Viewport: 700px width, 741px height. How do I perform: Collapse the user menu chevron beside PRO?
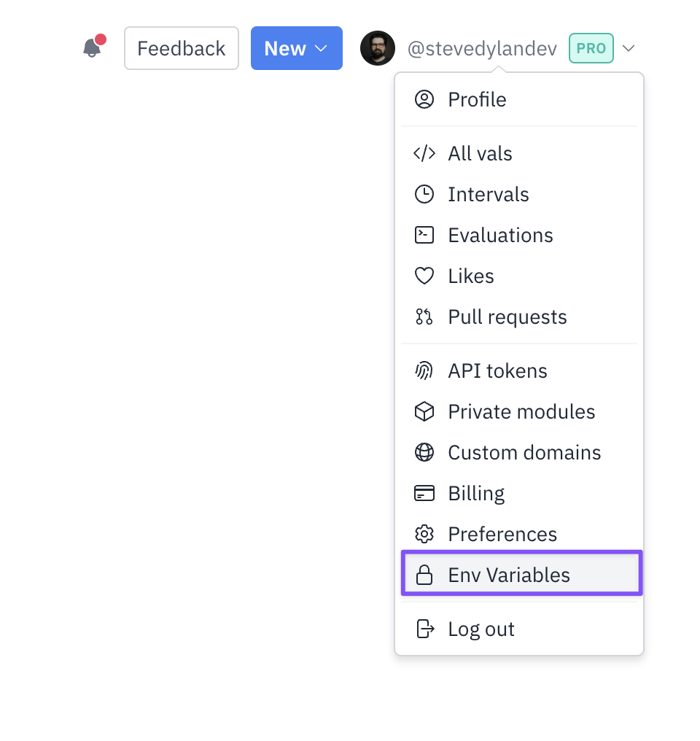[x=629, y=48]
